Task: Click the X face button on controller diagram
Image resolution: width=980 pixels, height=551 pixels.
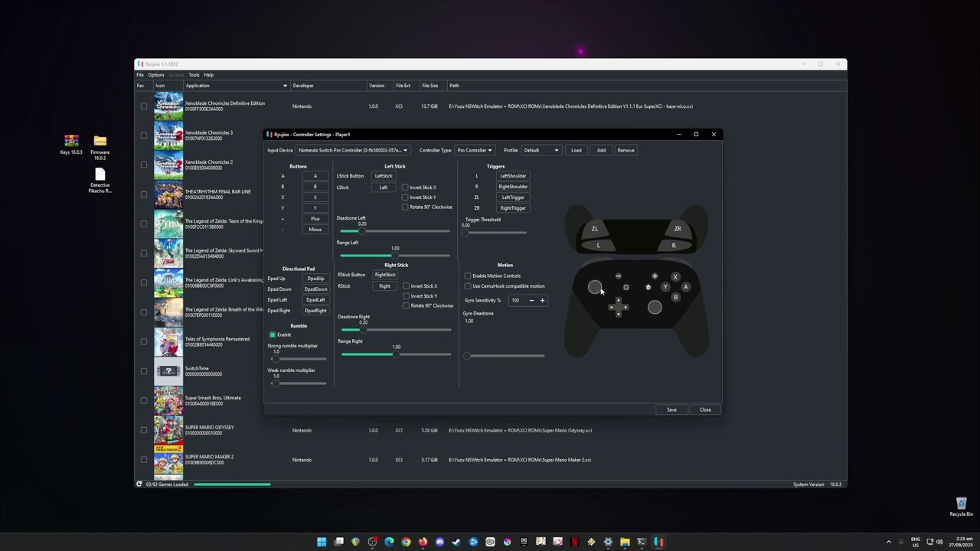Action: [675, 277]
